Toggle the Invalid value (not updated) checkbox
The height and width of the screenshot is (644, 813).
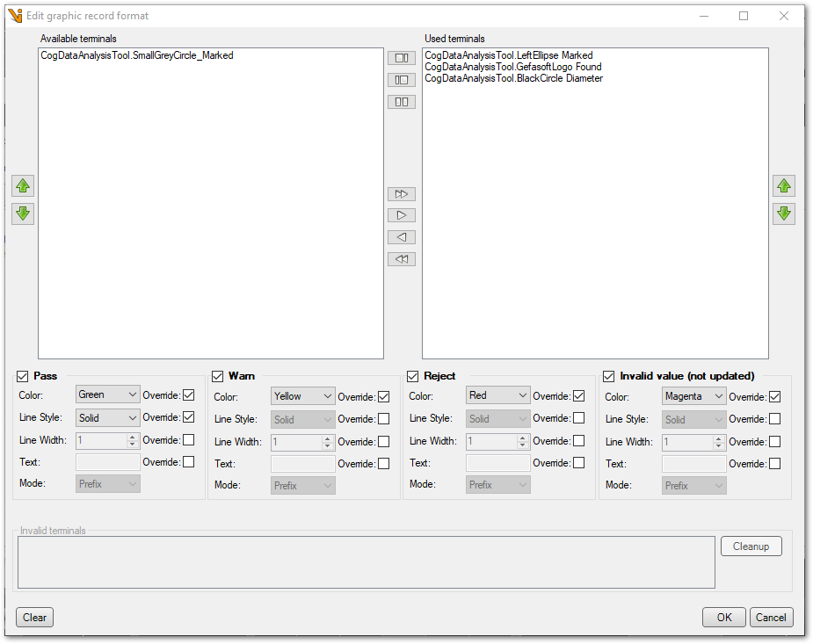coord(609,376)
